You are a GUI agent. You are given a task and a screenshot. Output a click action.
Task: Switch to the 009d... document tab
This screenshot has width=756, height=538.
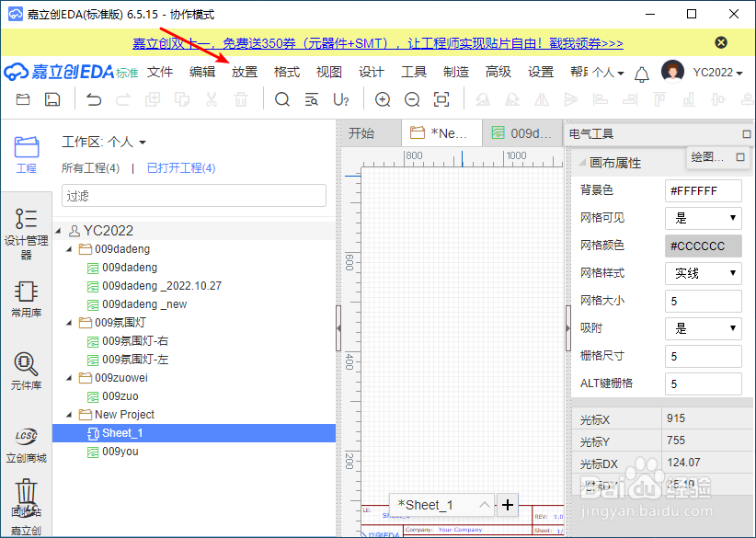[x=521, y=133]
